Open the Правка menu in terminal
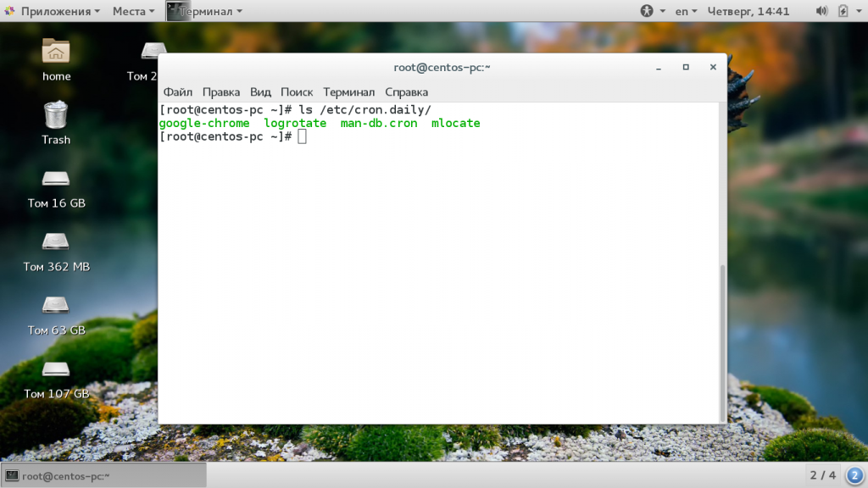 [221, 91]
